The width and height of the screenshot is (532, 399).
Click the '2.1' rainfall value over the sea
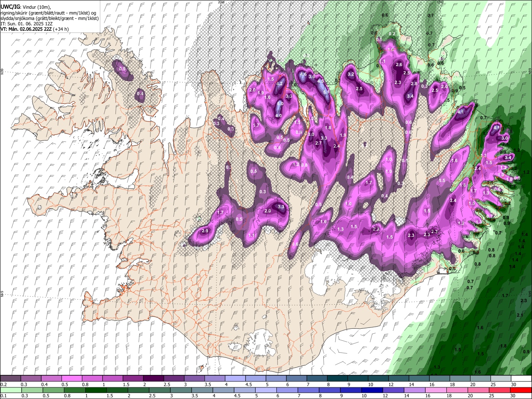click(520, 315)
